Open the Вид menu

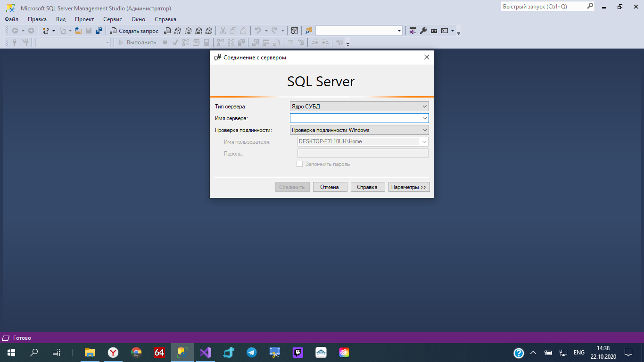[61, 19]
